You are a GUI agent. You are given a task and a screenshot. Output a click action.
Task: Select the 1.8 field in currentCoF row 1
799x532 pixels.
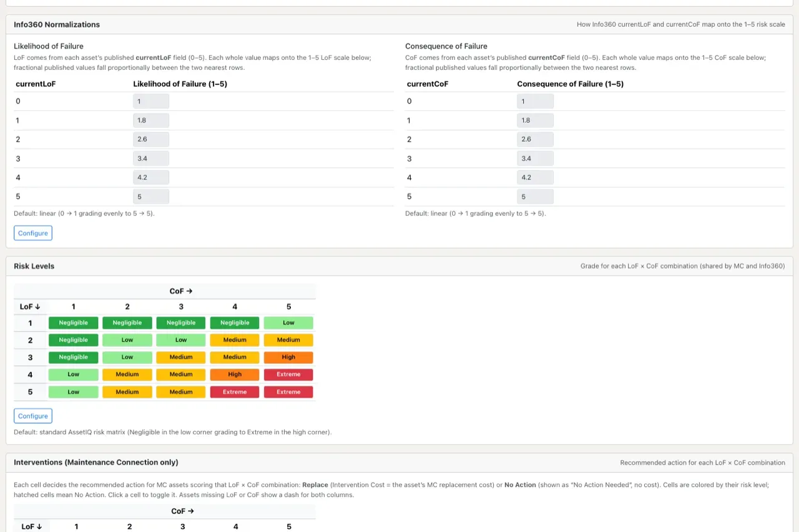click(535, 120)
